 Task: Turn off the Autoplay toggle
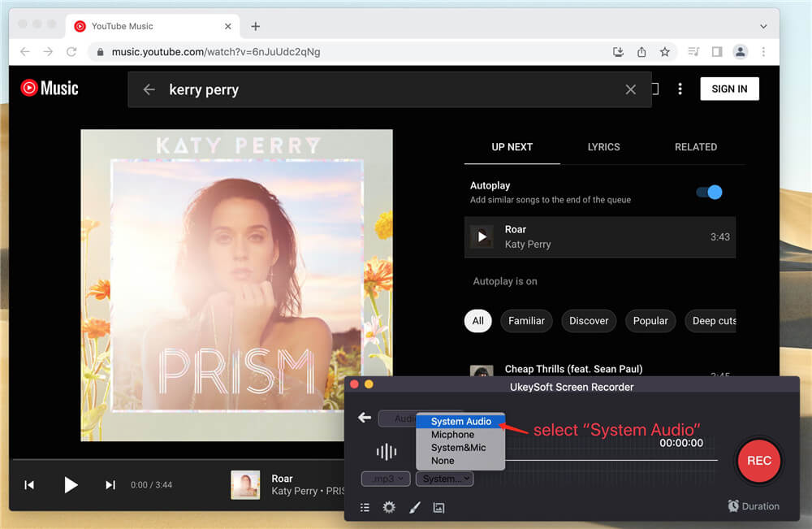(x=709, y=193)
